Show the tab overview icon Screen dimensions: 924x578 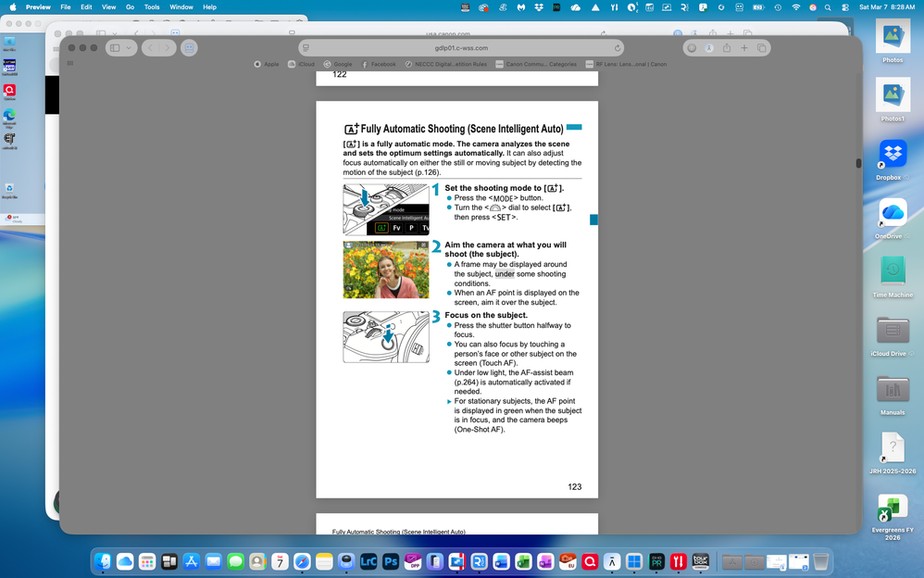761,48
